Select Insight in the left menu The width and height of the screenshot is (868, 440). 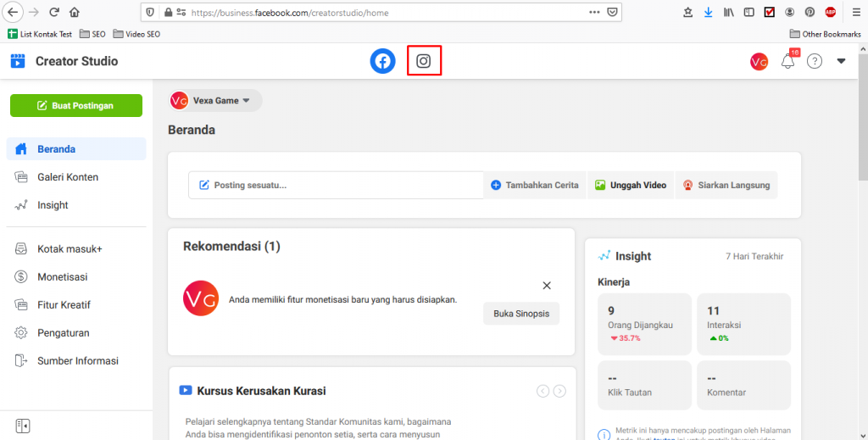point(53,205)
